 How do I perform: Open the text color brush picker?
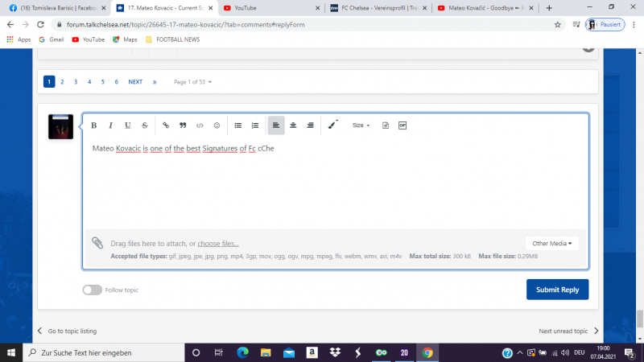[332, 125]
